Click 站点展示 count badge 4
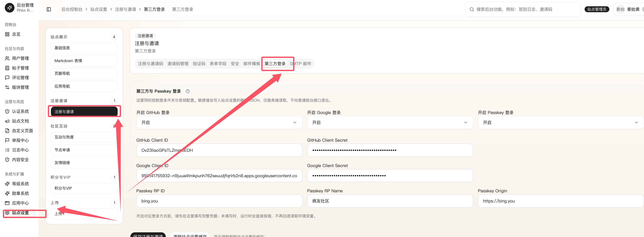The height and width of the screenshot is (237, 644). [x=114, y=37]
